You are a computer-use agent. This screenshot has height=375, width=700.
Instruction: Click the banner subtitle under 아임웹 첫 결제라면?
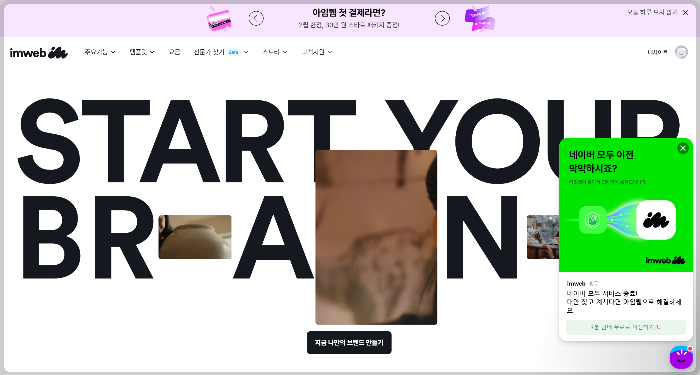pyautogui.click(x=349, y=25)
